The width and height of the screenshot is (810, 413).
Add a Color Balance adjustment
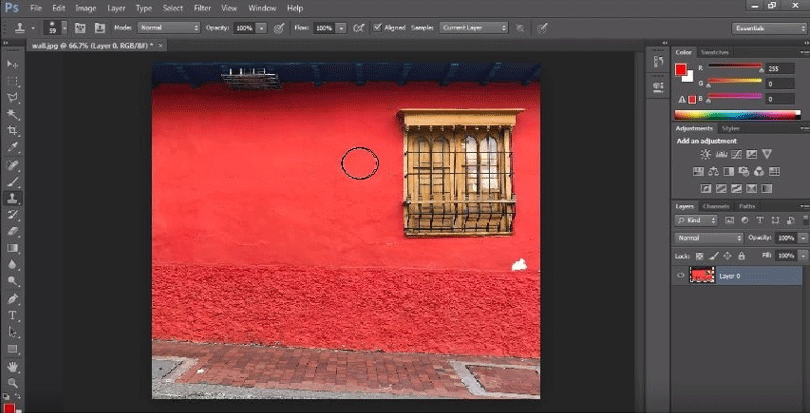pyautogui.click(x=713, y=171)
